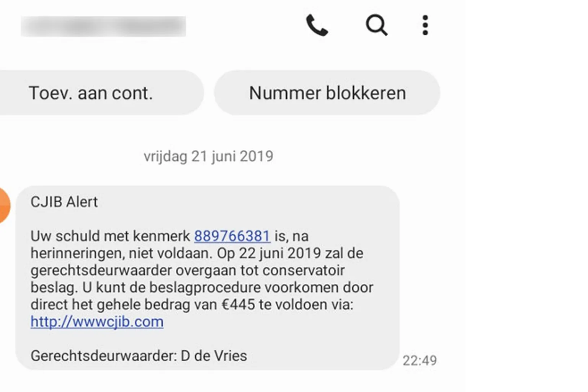Click the reference number 889766381 link
Viewport: 588px width, 392px height.
pos(232,236)
